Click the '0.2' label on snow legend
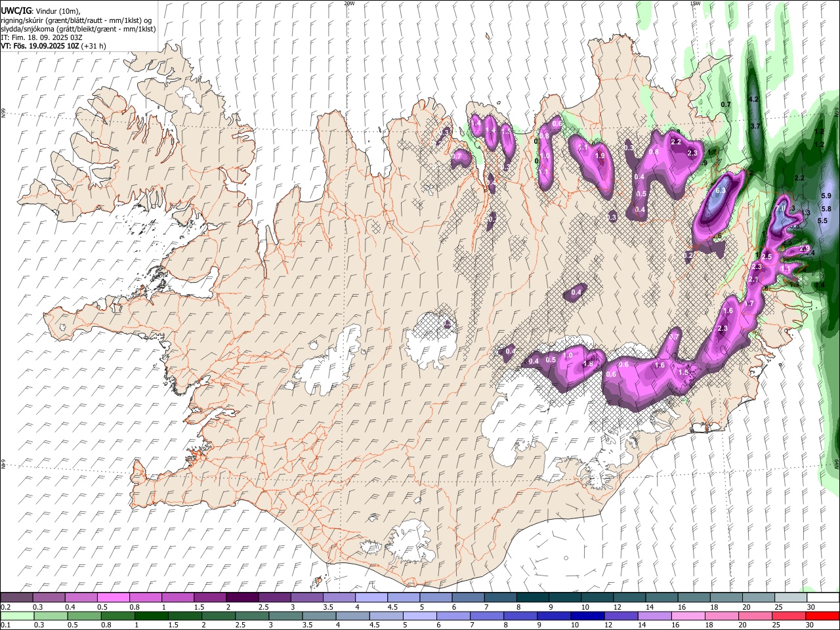 [x=6, y=607]
